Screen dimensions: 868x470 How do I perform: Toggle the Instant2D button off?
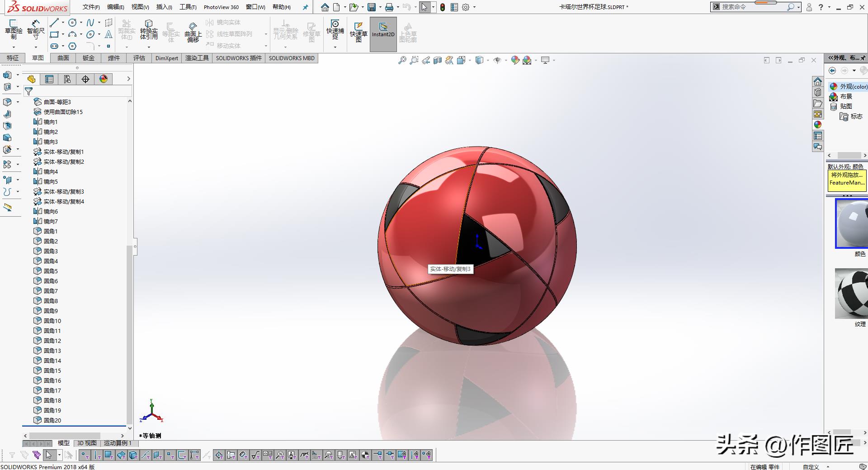tap(383, 34)
